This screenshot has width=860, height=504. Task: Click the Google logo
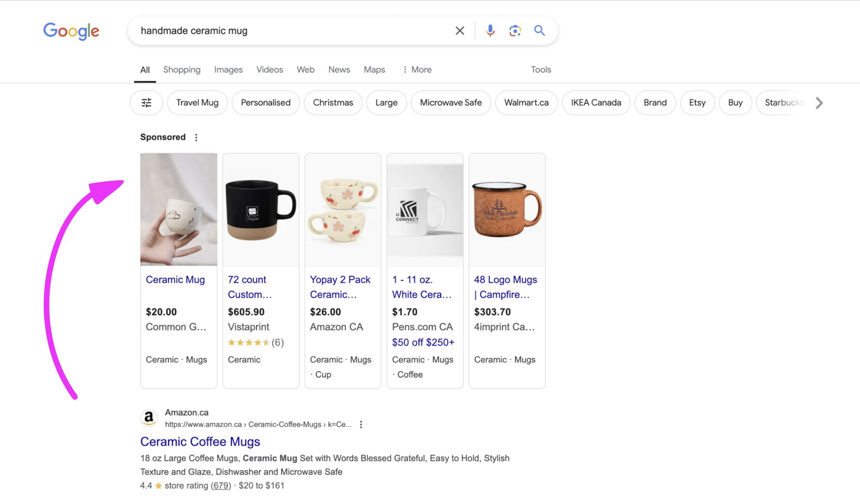tap(71, 31)
